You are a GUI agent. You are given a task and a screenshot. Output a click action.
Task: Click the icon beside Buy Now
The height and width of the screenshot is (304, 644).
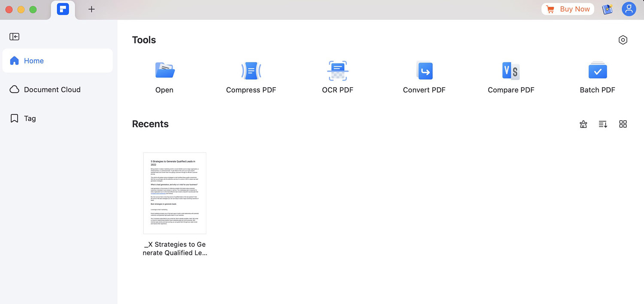point(607,9)
